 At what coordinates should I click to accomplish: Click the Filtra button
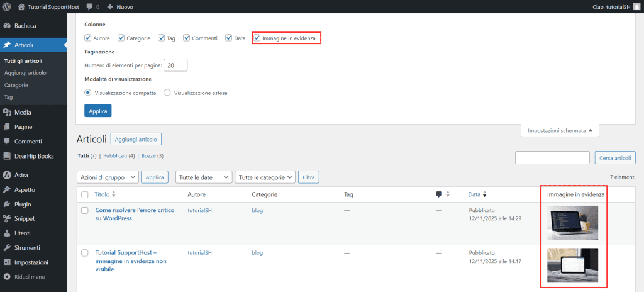point(308,177)
